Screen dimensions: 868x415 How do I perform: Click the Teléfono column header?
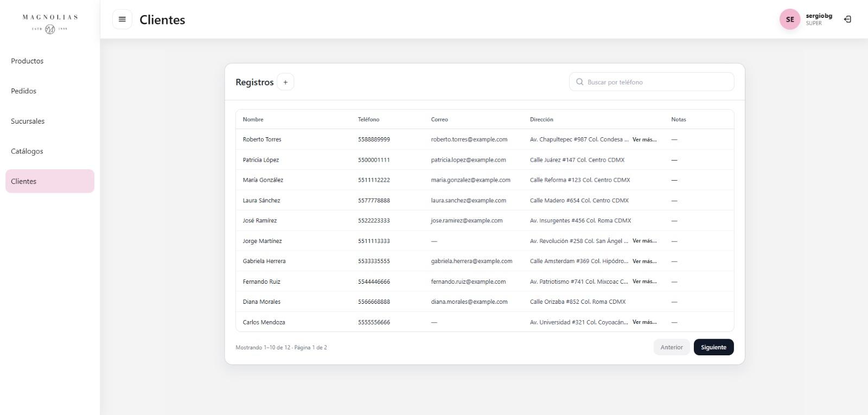(368, 119)
